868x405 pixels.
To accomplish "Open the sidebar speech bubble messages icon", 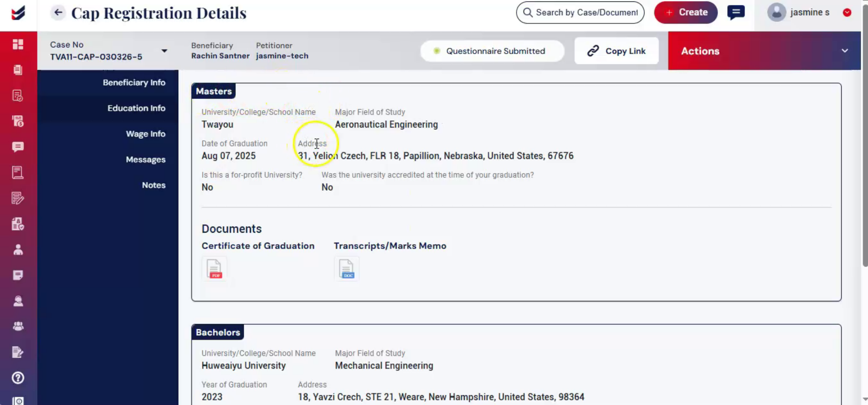I will pos(18,147).
